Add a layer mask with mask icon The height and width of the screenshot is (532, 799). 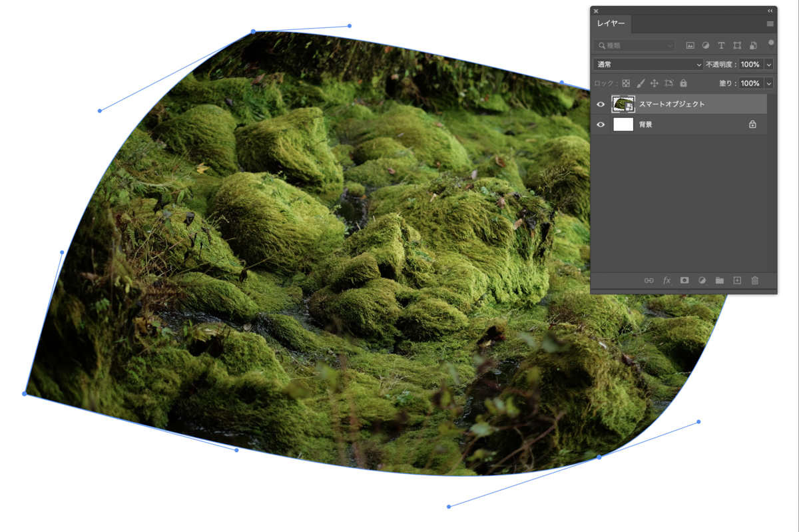684,280
